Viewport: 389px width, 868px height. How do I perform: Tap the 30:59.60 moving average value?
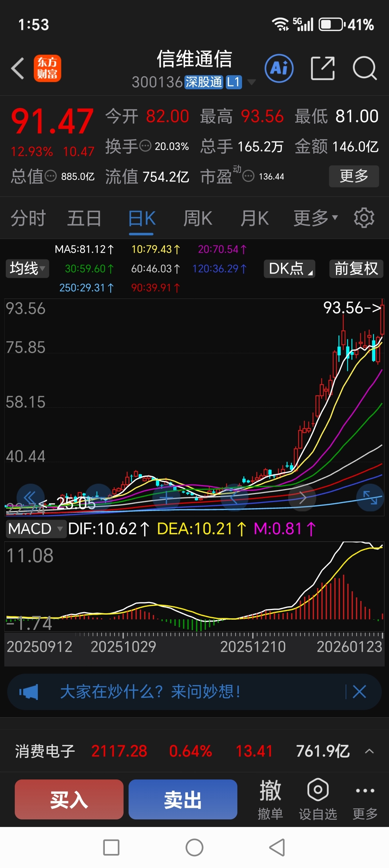pyautogui.click(x=89, y=268)
